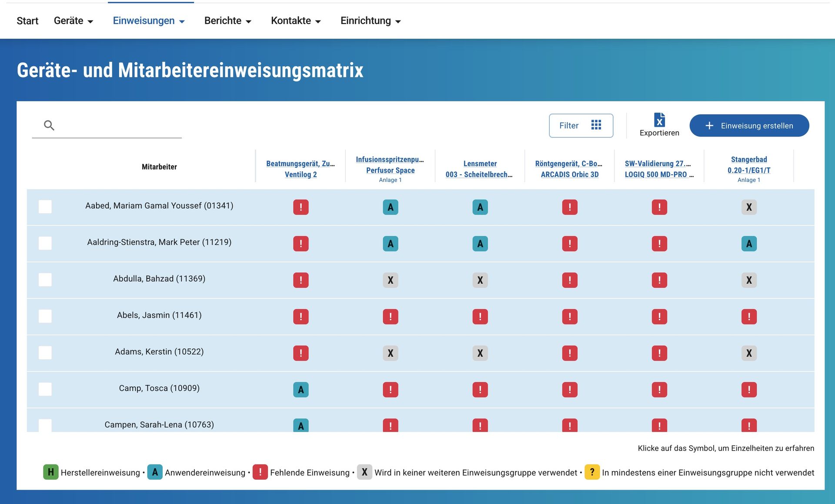Tick the checkbox next to Abdulla, Bahzad

(45, 280)
